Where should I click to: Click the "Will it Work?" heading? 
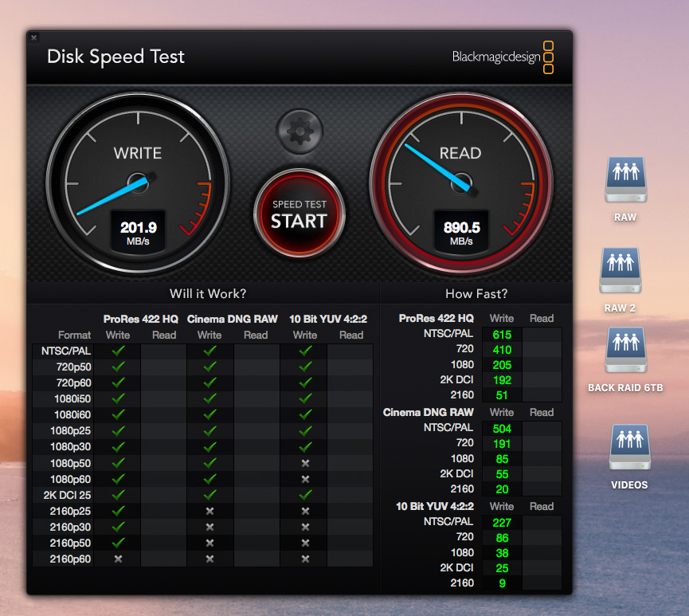[208, 294]
